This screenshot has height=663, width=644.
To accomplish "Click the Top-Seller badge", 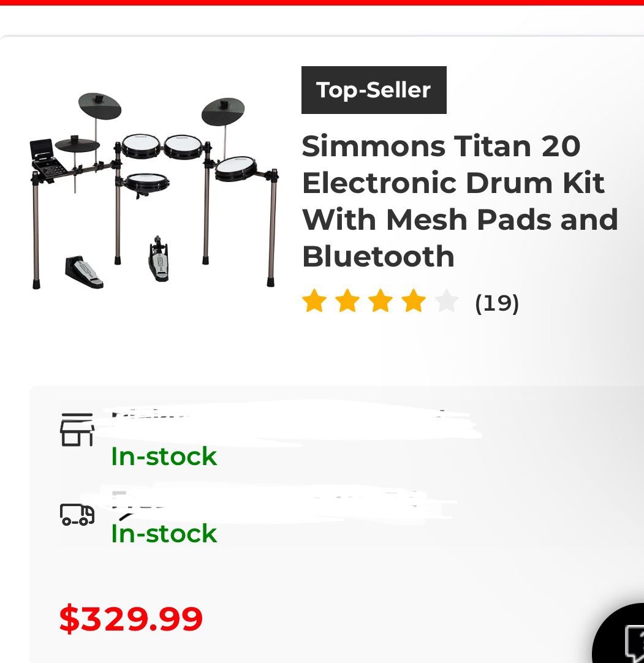I will click(374, 90).
